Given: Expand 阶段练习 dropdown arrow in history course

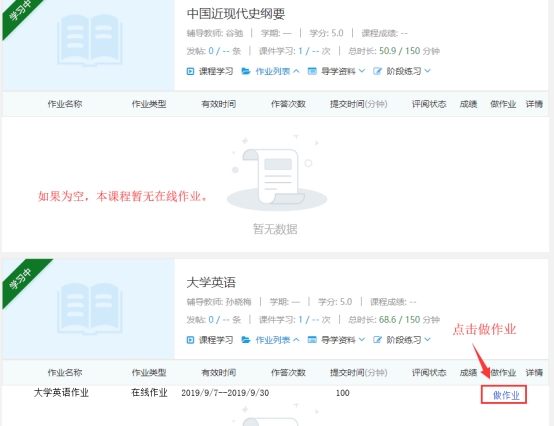Looking at the screenshot, I should click(x=428, y=71).
